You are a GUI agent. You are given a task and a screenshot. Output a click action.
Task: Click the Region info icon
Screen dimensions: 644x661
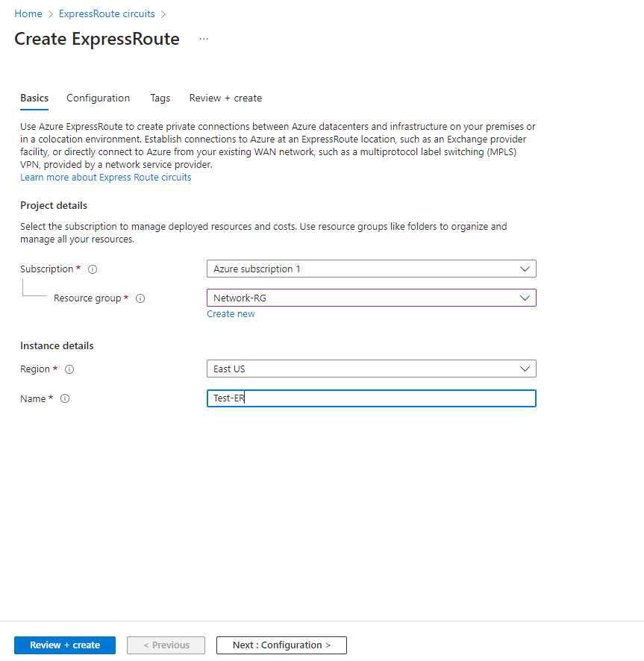click(x=69, y=369)
